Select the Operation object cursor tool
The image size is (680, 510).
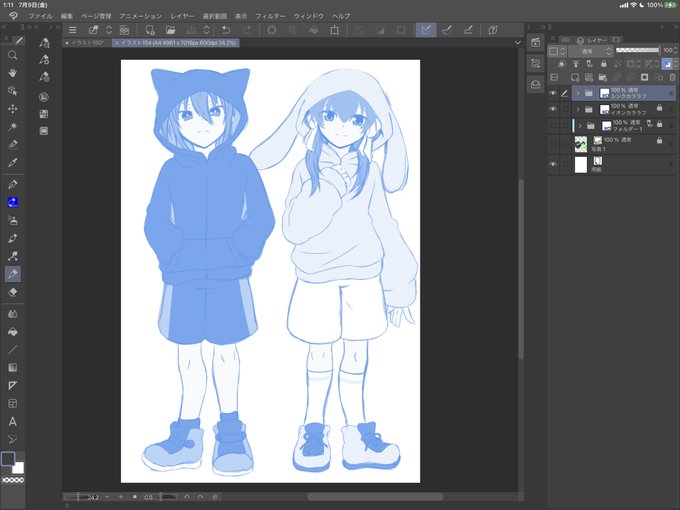click(x=13, y=91)
